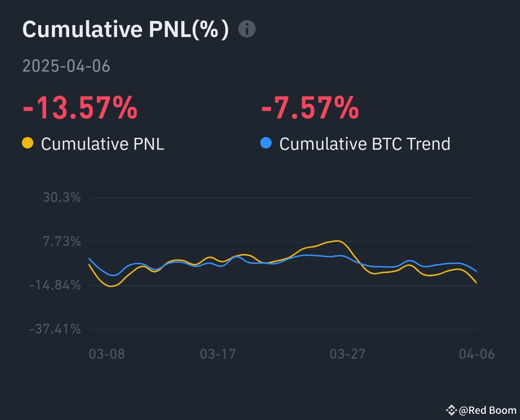Image resolution: width=520 pixels, height=420 pixels.
Task: Click the yellow Cumulative PNL legend dot
Action: [x=28, y=143]
